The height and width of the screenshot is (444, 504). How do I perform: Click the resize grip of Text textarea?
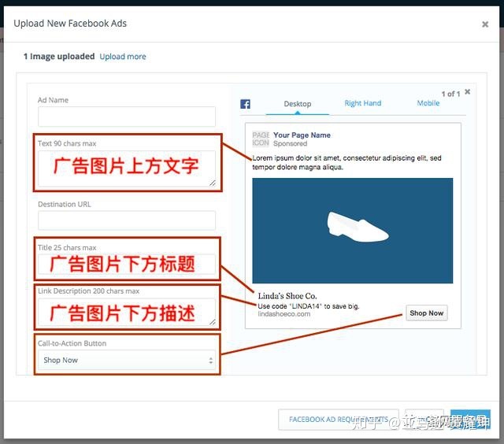(213, 183)
